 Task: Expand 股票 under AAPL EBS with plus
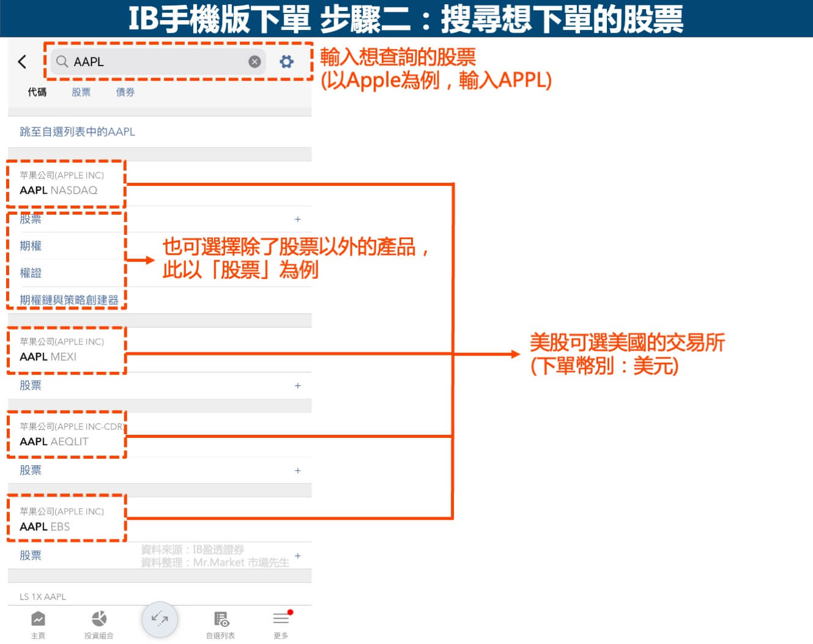(x=297, y=555)
